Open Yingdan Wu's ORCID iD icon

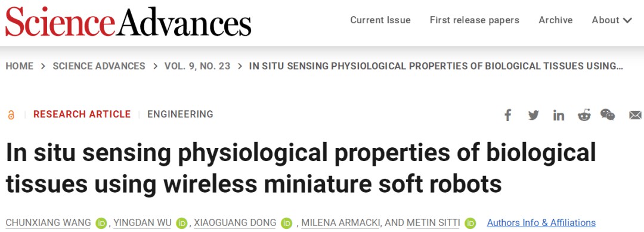coord(181,223)
